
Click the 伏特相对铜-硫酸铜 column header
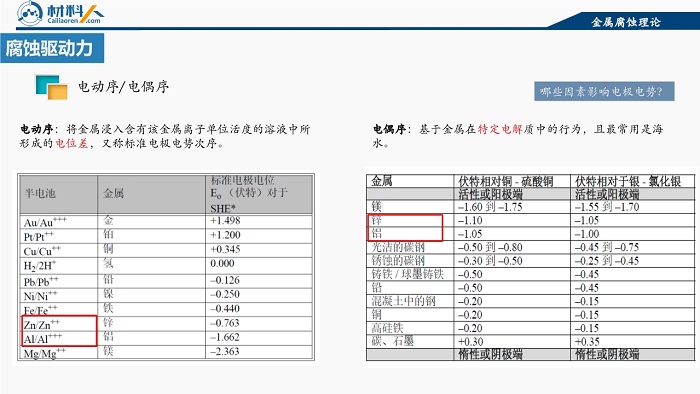click(x=505, y=181)
